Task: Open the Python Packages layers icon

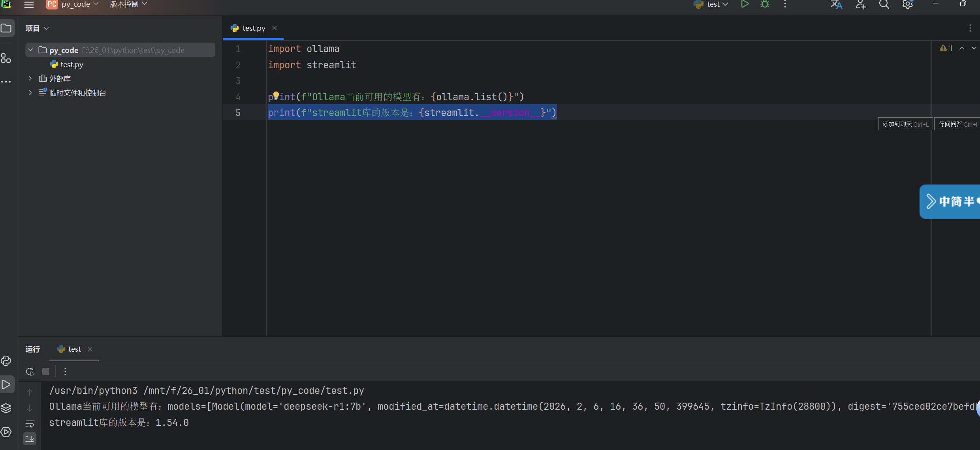Action: pos(6,408)
